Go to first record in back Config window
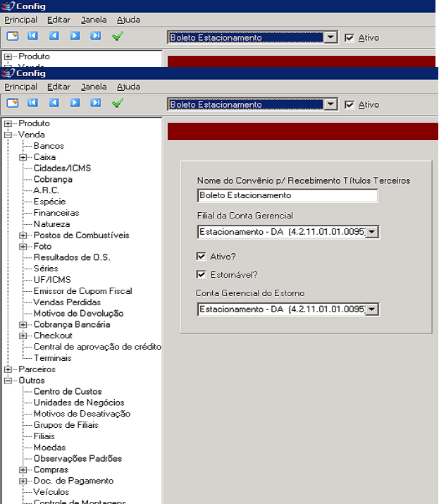The image size is (439, 504). tap(33, 36)
